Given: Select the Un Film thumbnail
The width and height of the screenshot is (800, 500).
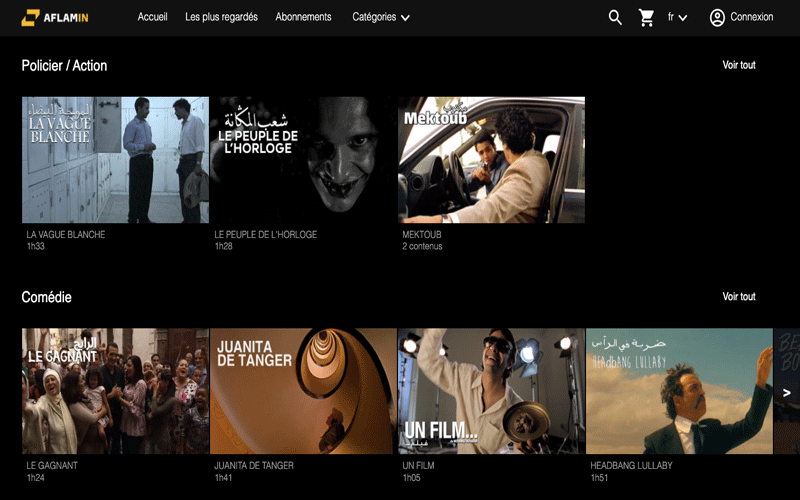Looking at the screenshot, I should pos(491,391).
